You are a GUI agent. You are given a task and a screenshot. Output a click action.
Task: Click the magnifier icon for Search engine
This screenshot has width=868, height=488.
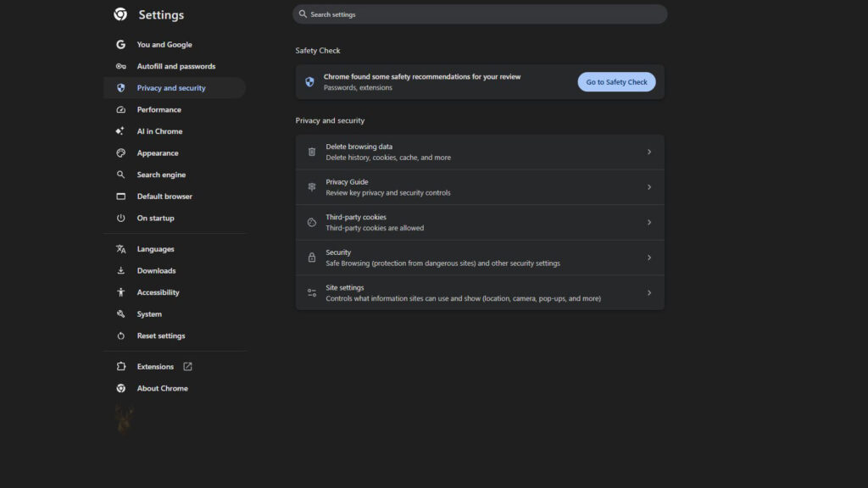click(x=120, y=175)
